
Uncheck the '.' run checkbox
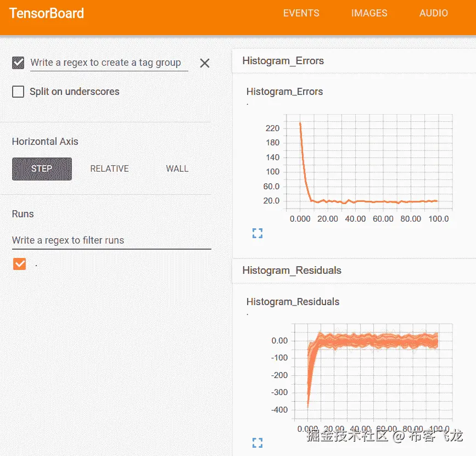point(19,263)
